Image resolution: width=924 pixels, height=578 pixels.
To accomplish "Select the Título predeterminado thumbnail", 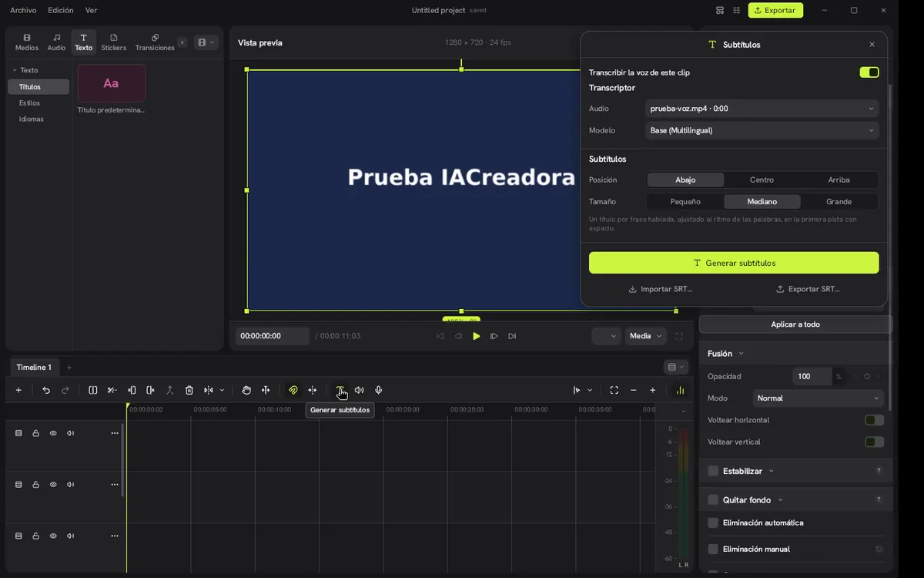I will point(112,83).
